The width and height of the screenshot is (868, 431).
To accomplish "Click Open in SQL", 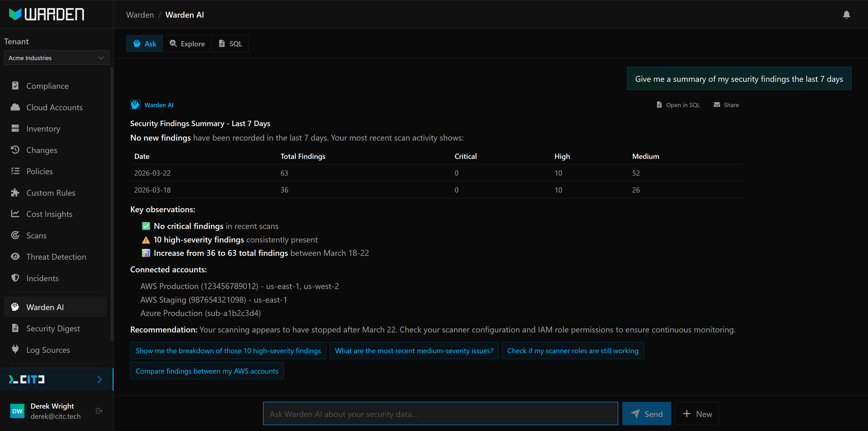I will [677, 105].
